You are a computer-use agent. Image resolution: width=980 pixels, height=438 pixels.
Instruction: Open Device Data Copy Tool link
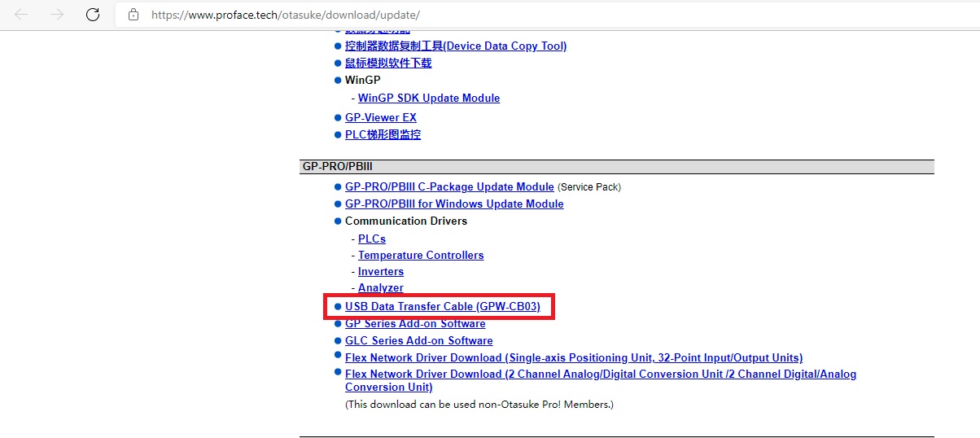pyautogui.click(x=455, y=46)
